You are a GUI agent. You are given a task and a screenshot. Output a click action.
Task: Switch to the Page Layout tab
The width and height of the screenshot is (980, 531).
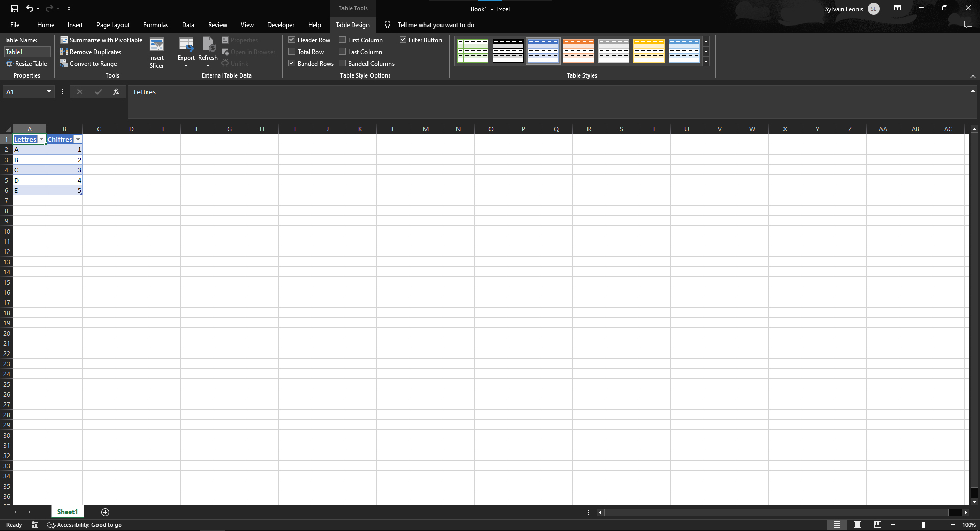pos(113,24)
